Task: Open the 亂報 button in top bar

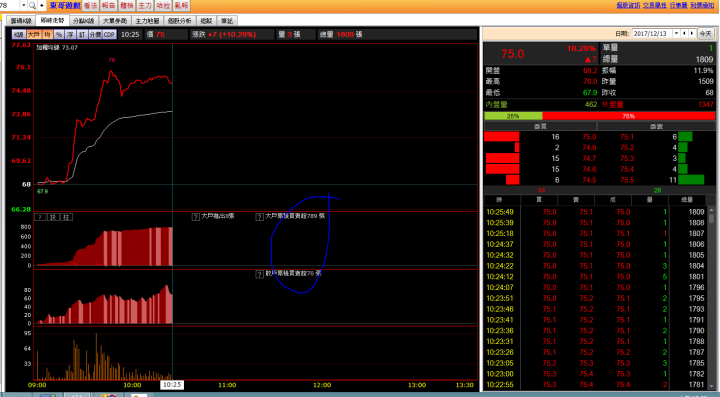Action: coord(181,6)
